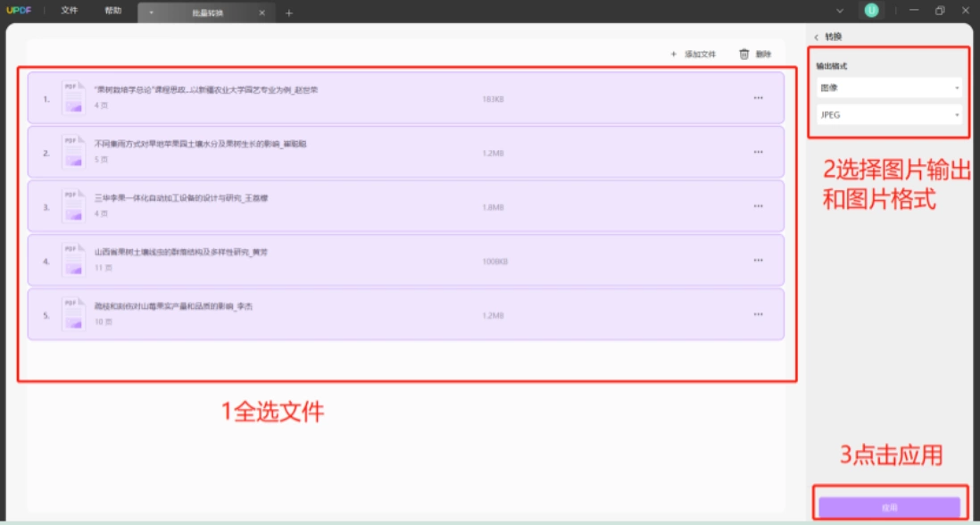The height and width of the screenshot is (525, 980).
Task: Select the 山西省果树土壤线虫 file row
Action: coord(406,260)
